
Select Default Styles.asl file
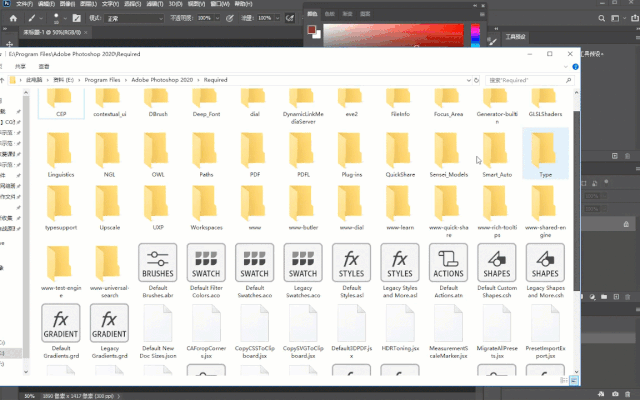(x=351, y=271)
